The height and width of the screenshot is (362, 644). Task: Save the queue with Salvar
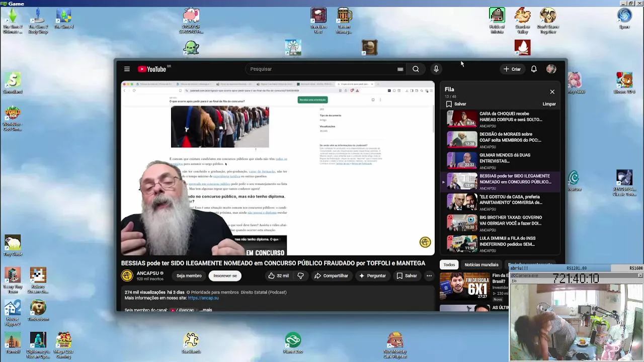coord(456,104)
